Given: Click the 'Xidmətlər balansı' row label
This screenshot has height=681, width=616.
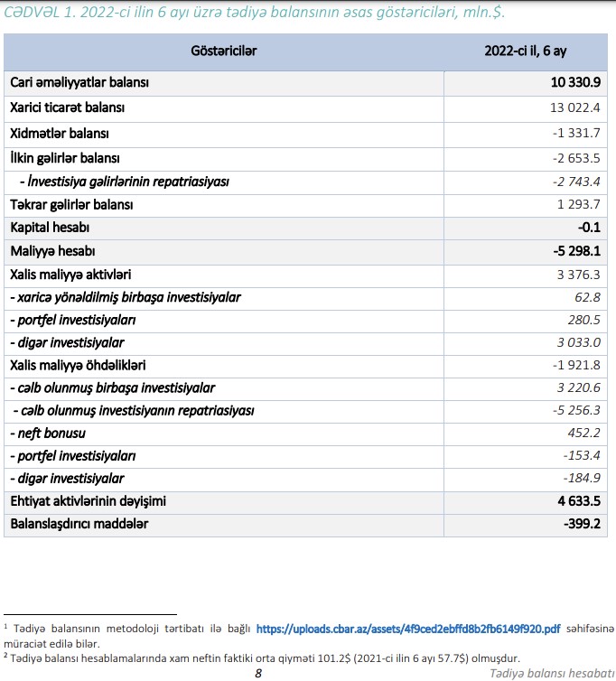Looking at the screenshot, I should (x=60, y=134).
